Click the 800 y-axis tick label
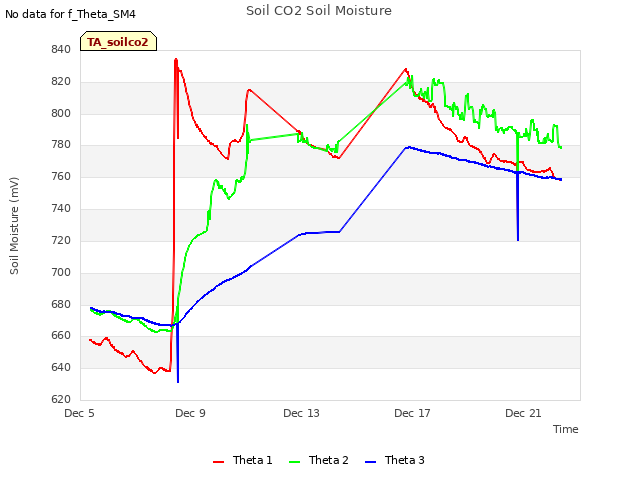The image size is (640, 480). click(61, 113)
